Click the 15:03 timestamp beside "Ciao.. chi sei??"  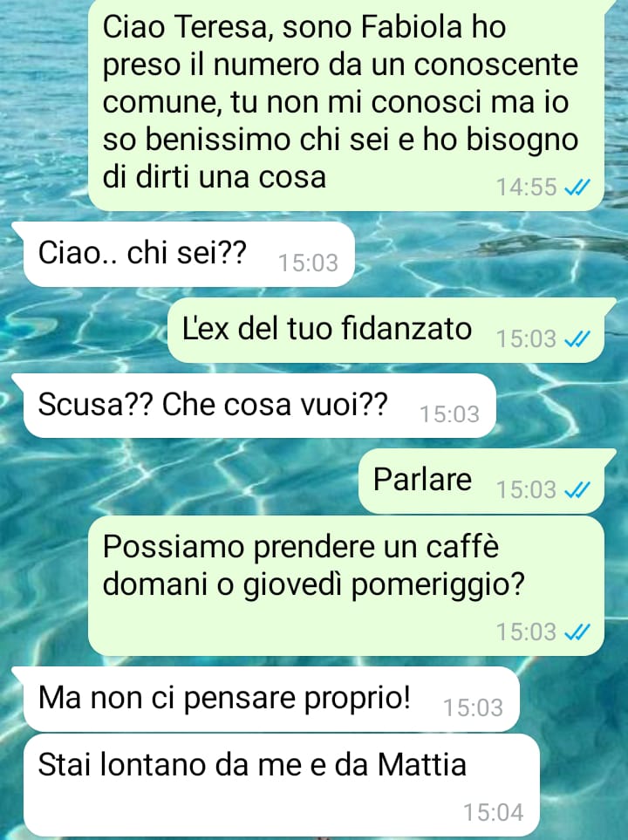(308, 263)
